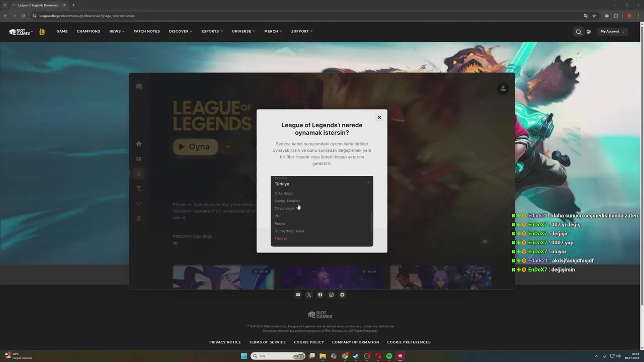Close the server selection dialog
The width and height of the screenshot is (644, 362).
coord(379,117)
